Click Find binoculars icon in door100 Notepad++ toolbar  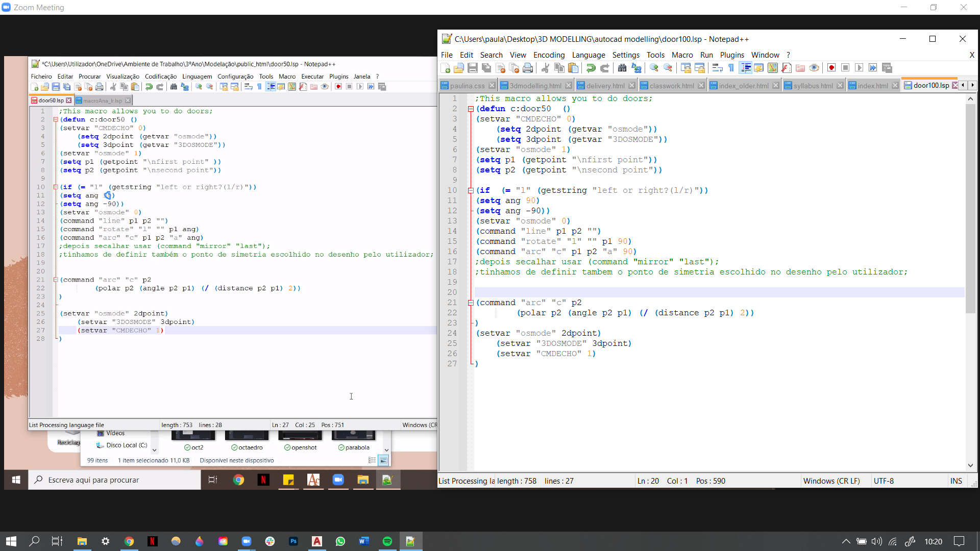pyautogui.click(x=622, y=68)
